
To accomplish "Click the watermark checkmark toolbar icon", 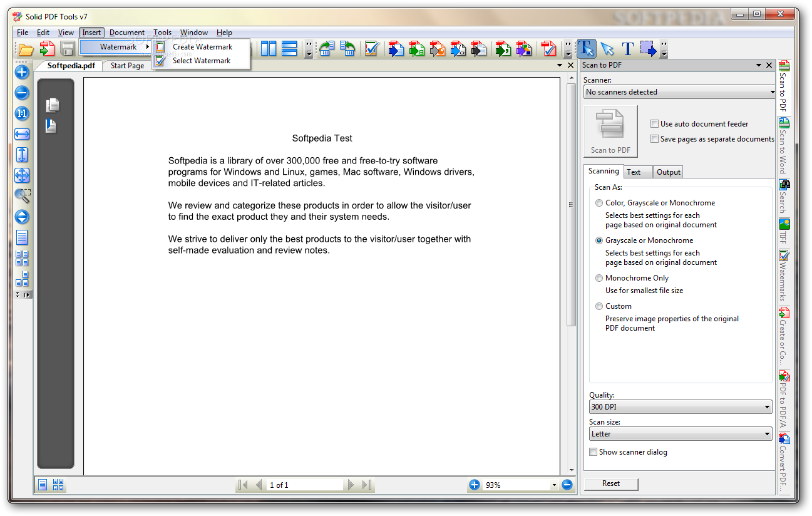I will [x=371, y=48].
